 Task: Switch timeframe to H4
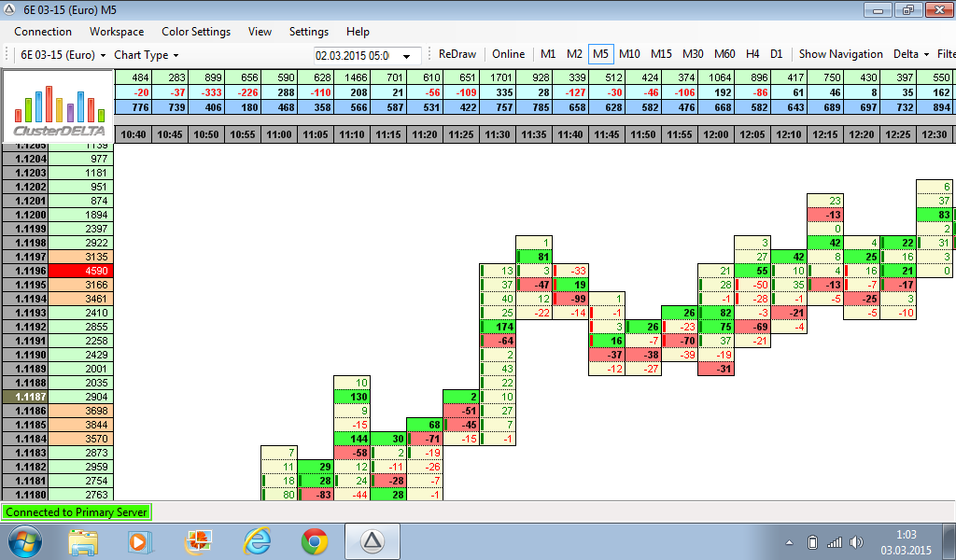[752, 54]
